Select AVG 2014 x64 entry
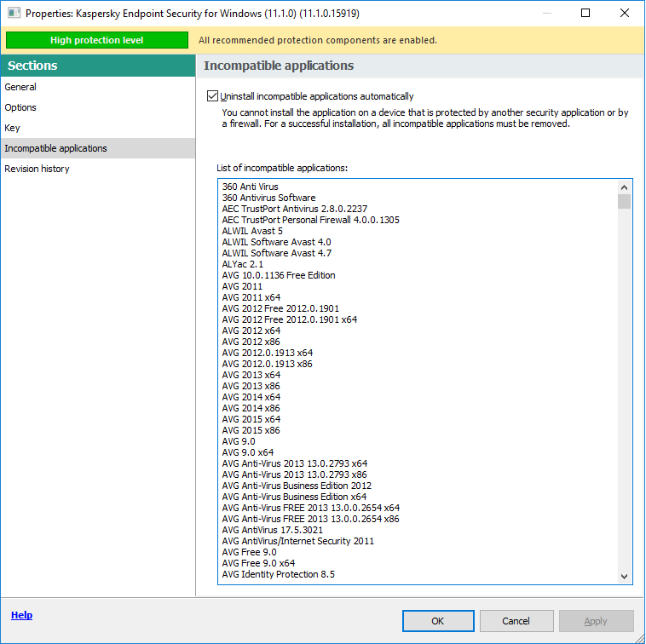The height and width of the screenshot is (644, 646). click(x=251, y=397)
